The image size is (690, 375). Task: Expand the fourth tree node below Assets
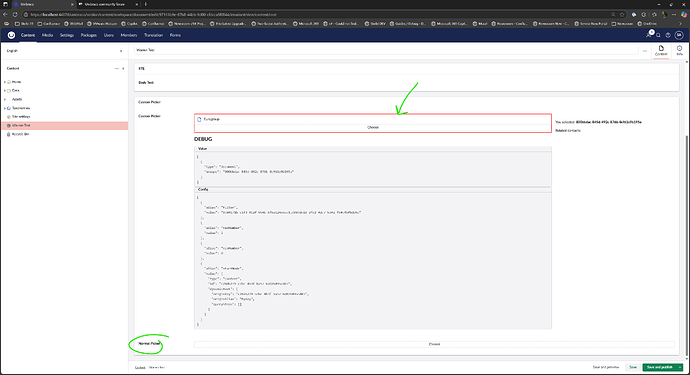tap(5, 108)
